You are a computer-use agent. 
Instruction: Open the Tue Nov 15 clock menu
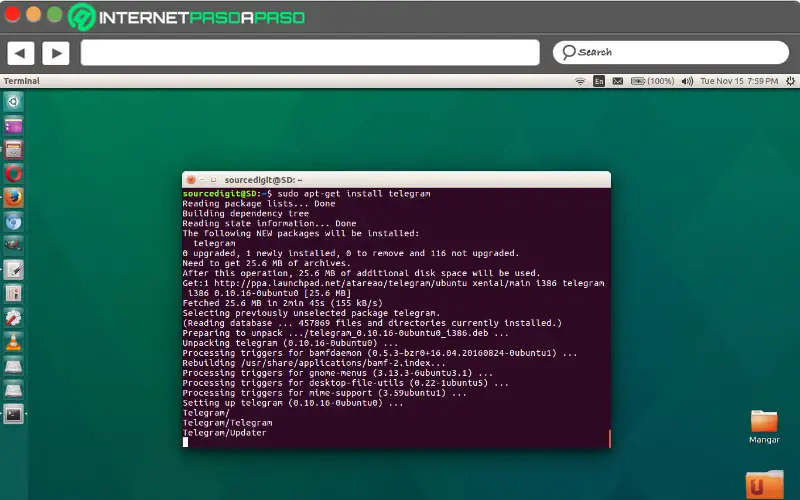[739, 81]
